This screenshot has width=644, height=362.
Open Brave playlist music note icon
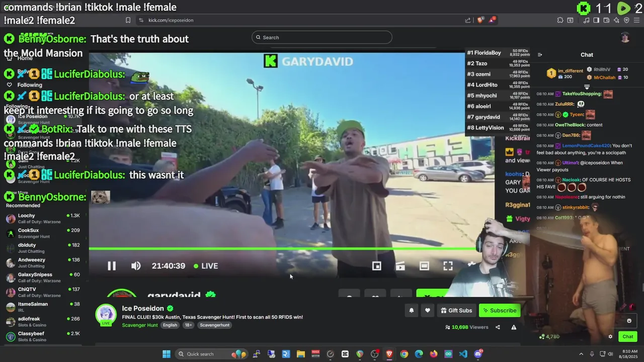click(x=587, y=20)
